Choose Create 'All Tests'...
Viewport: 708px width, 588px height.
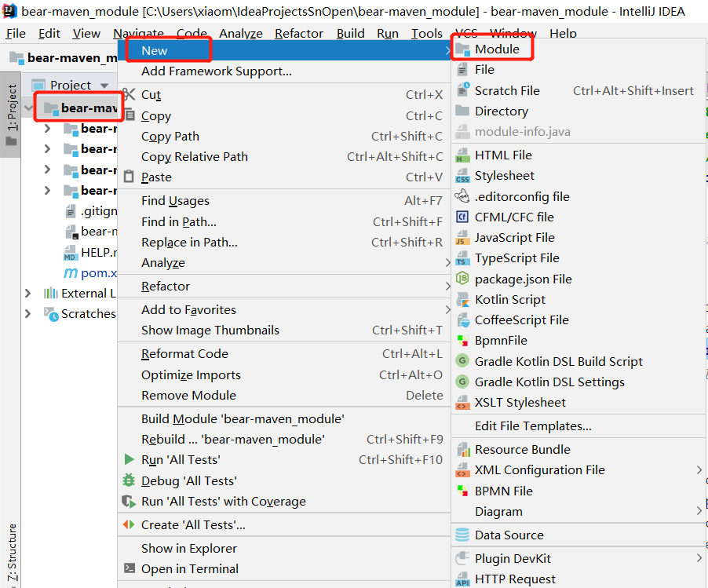(284, 524)
